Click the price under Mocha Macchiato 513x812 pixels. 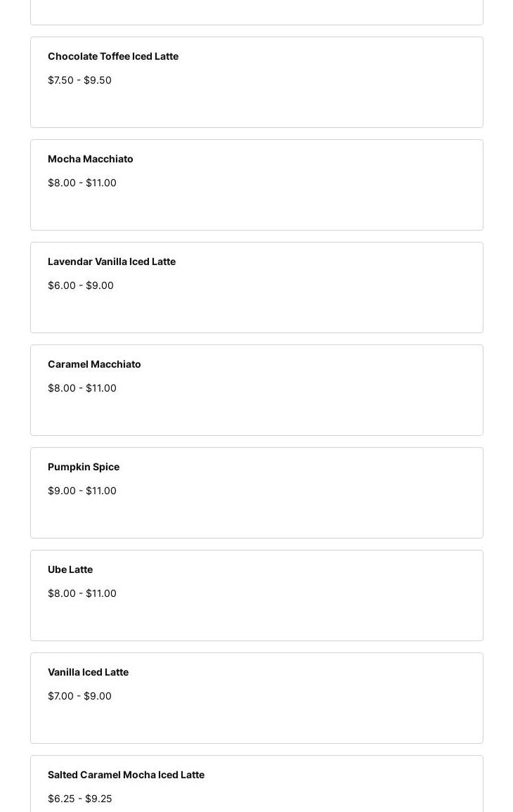[82, 183]
